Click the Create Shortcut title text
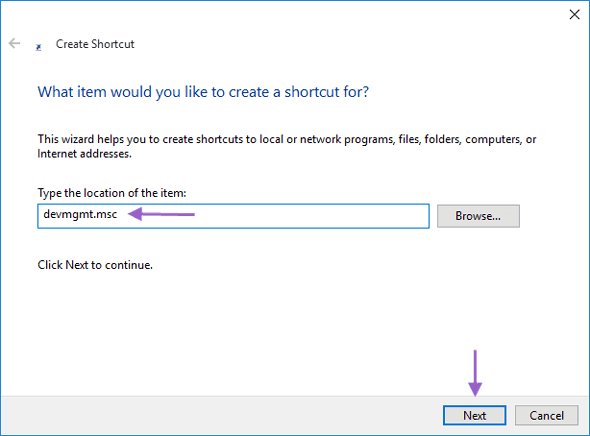 [x=95, y=44]
